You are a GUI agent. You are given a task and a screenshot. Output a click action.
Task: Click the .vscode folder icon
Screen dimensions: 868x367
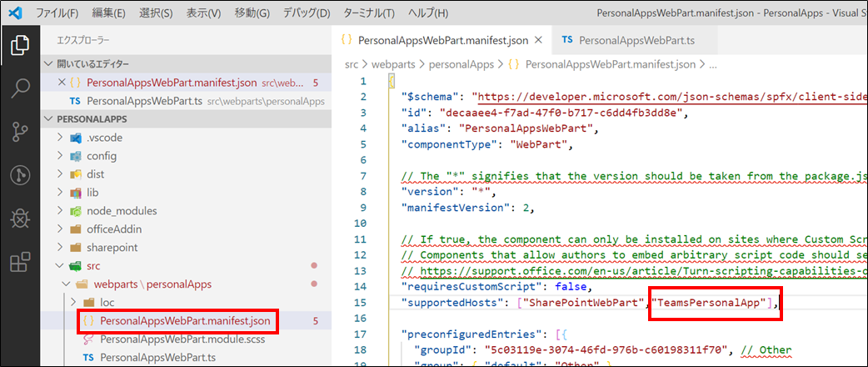pos(76,138)
